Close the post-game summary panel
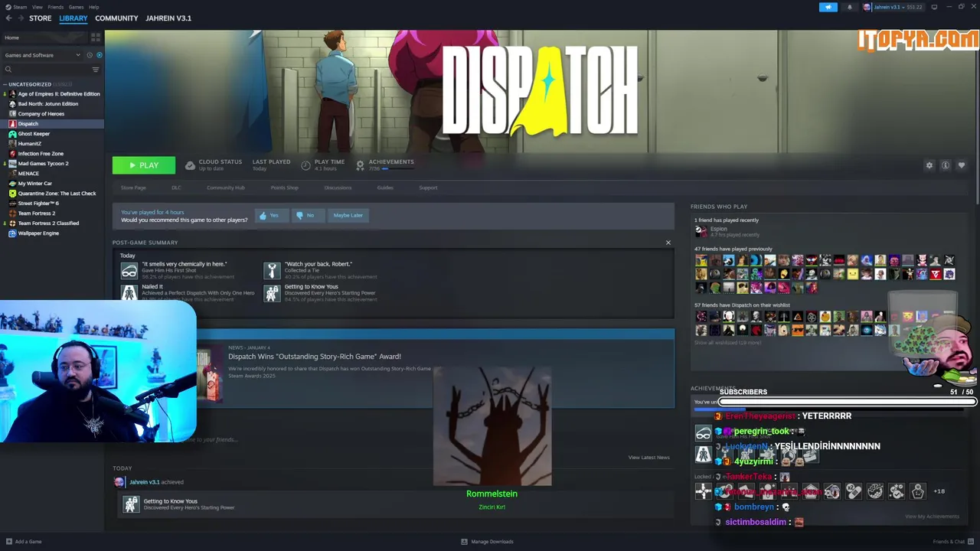980x551 pixels. 668,243
